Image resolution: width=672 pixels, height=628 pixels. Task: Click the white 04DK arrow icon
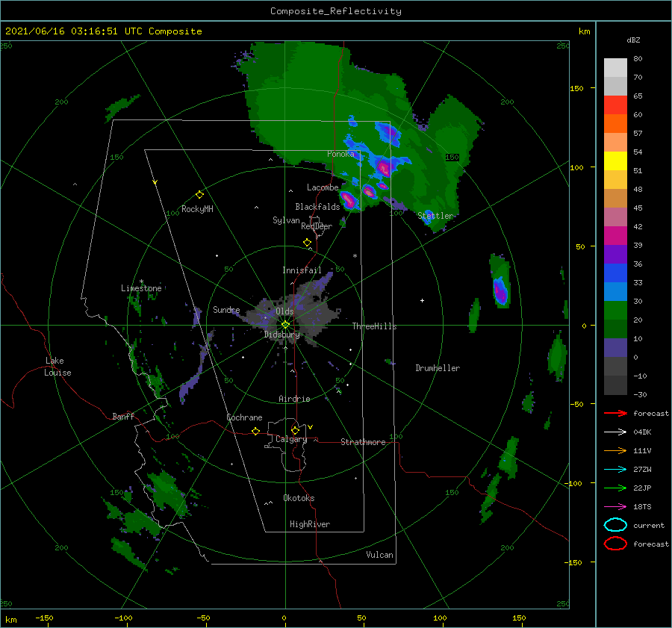pos(615,432)
